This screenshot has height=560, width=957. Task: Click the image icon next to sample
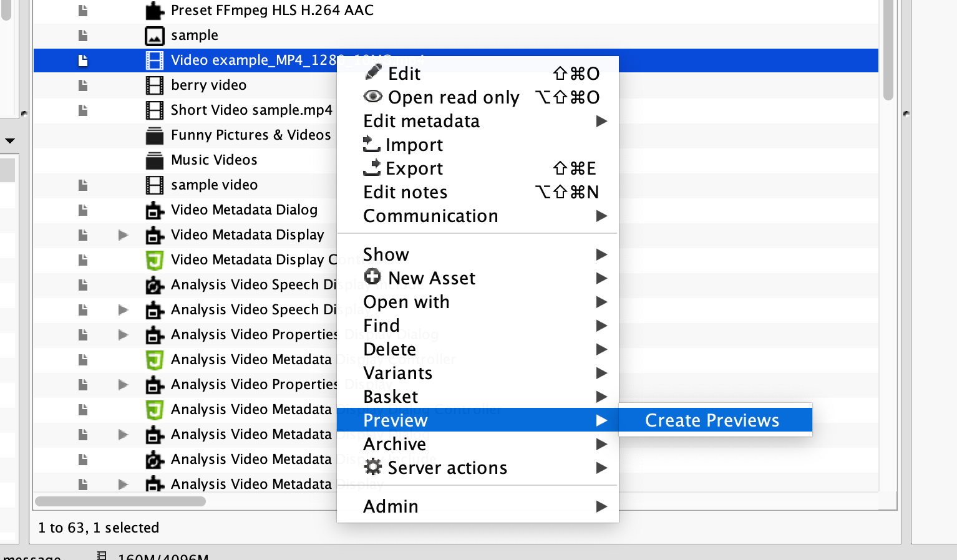(x=153, y=35)
